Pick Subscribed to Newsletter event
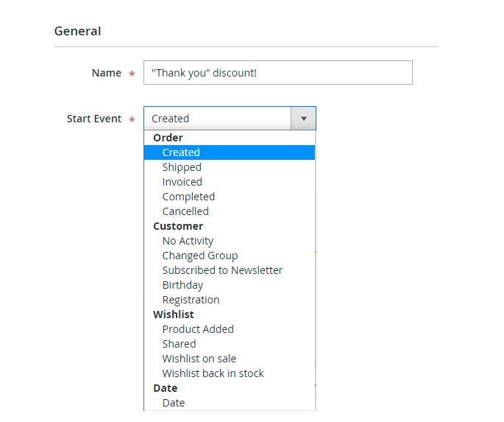504x422 pixels. coord(230,270)
